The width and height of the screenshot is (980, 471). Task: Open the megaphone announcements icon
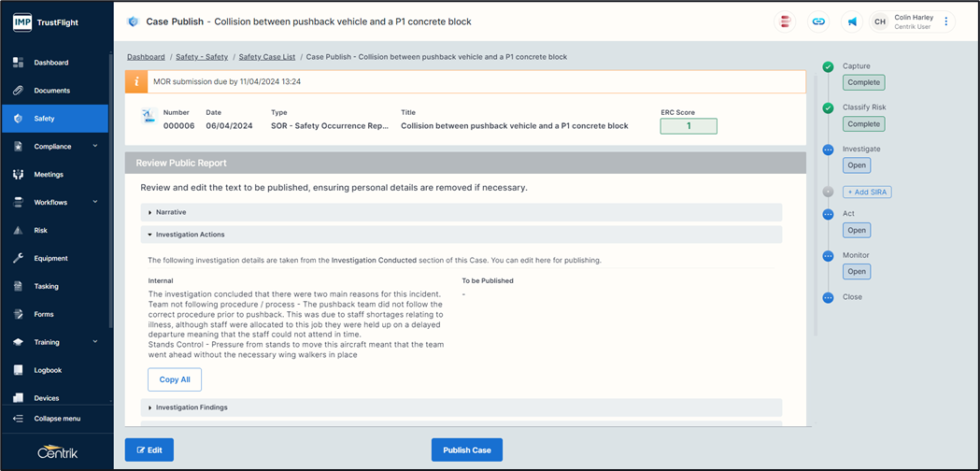point(852,21)
